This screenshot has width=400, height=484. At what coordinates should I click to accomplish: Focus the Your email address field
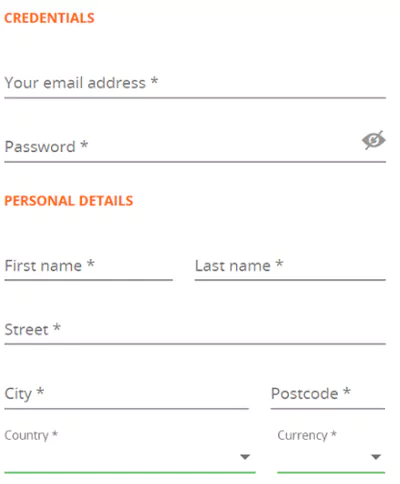[x=195, y=83]
